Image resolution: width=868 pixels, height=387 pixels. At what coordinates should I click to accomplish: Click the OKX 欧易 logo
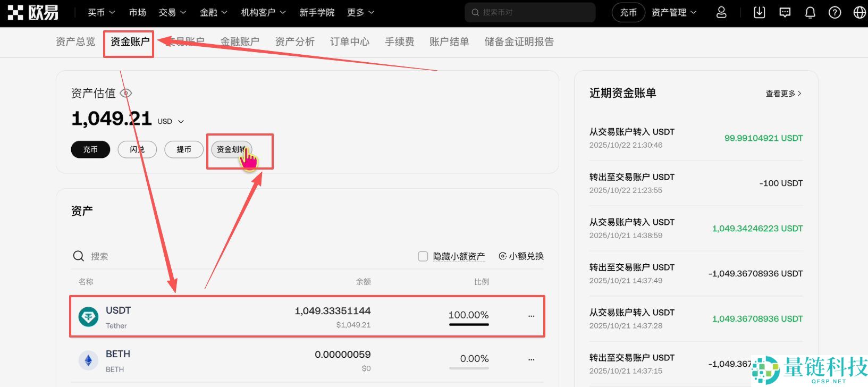(x=33, y=12)
